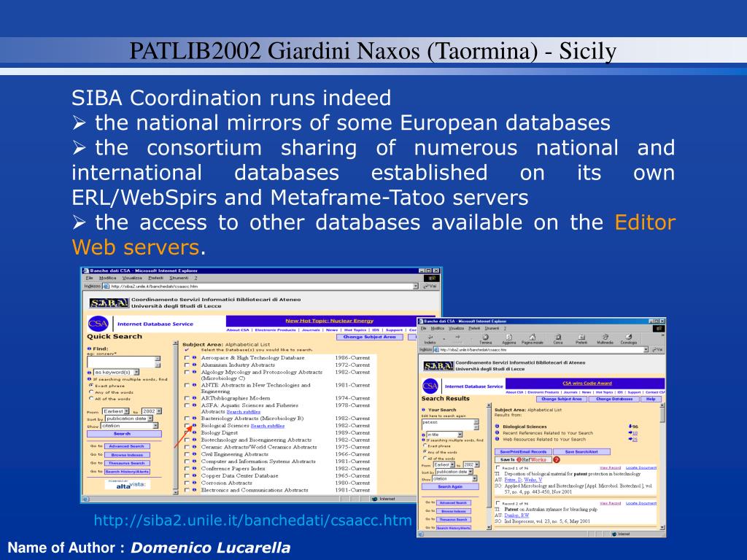Screen dimensions: 747x560
Task: Click the CSA round logo in Search Results window
Action: click(430, 386)
